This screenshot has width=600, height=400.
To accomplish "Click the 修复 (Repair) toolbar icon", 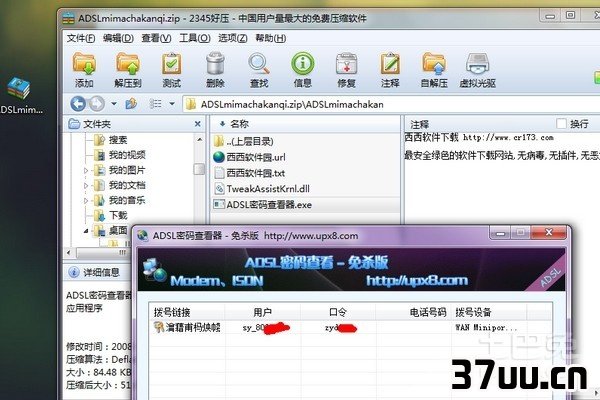I will pos(346,70).
